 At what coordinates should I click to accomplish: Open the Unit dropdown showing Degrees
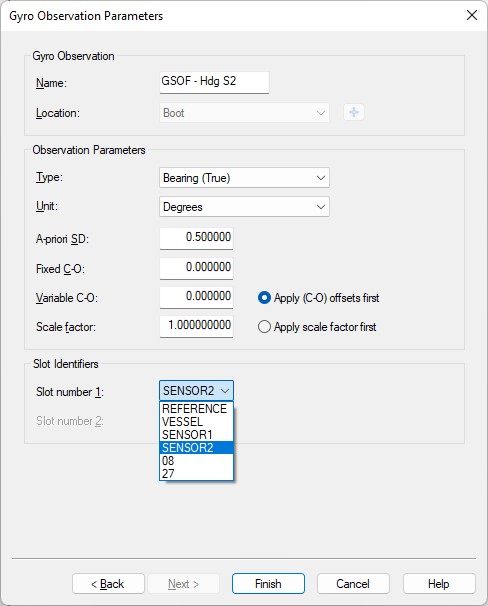pyautogui.click(x=244, y=207)
